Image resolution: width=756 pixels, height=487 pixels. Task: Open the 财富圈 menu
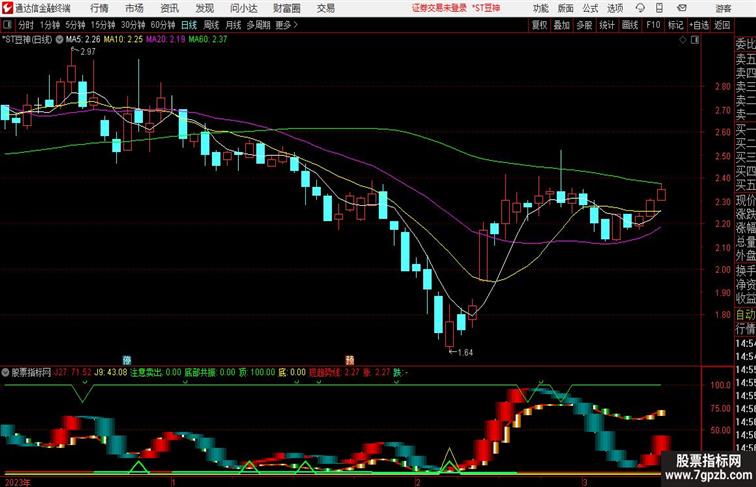coord(286,8)
